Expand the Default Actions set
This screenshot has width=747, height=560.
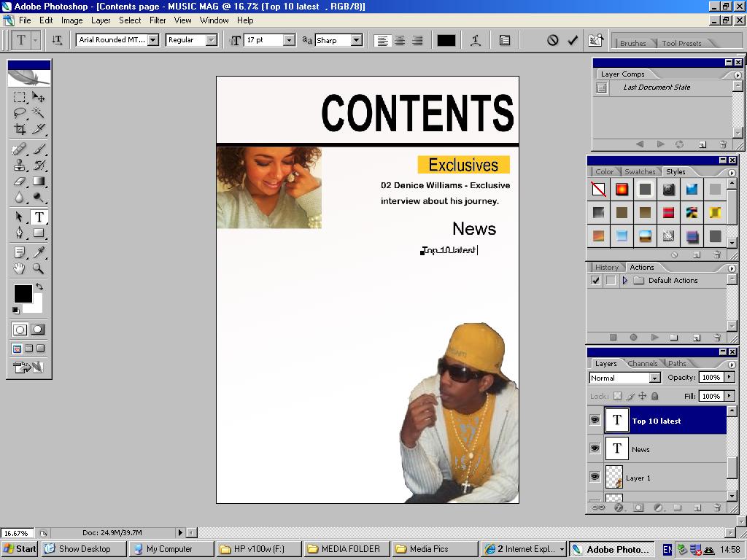click(x=624, y=281)
